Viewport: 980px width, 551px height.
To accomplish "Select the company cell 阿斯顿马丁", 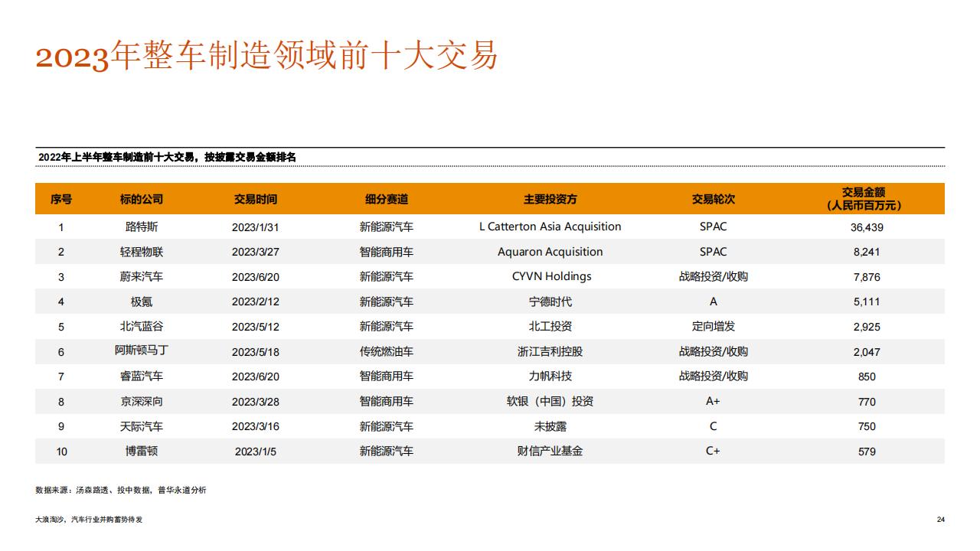I will (x=142, y=351).
